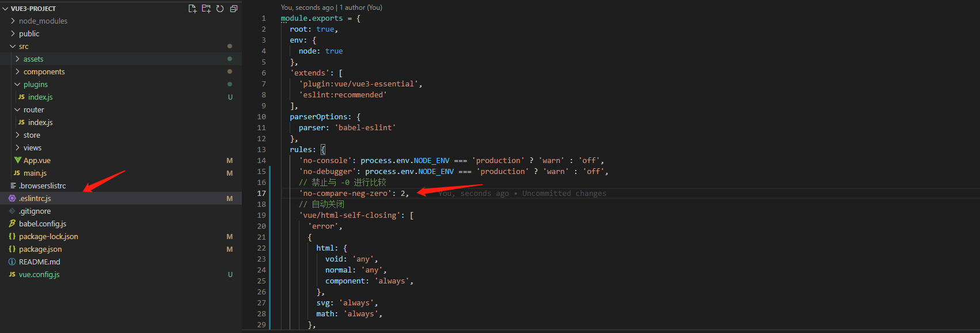The width and height of the screenshot is (980, 333).
Task: Click the M status badge on App.vue
Action: coord(230,160)
